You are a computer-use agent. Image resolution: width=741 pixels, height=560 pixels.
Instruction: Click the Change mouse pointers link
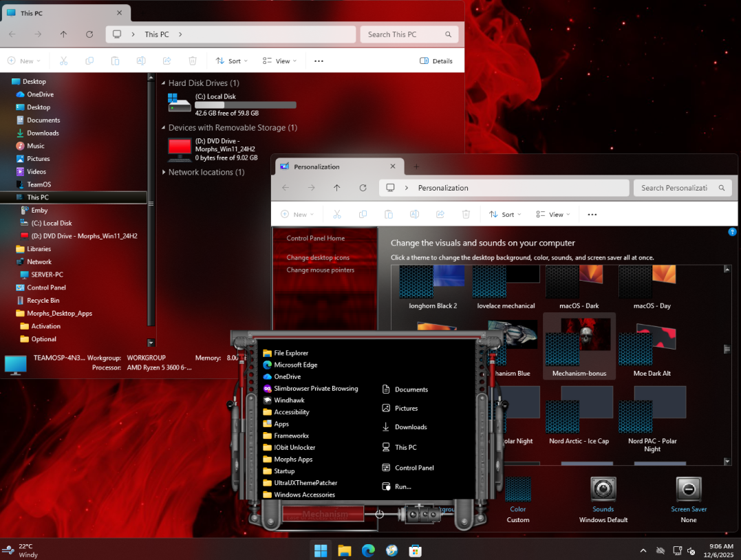click(x=320, y=270)
